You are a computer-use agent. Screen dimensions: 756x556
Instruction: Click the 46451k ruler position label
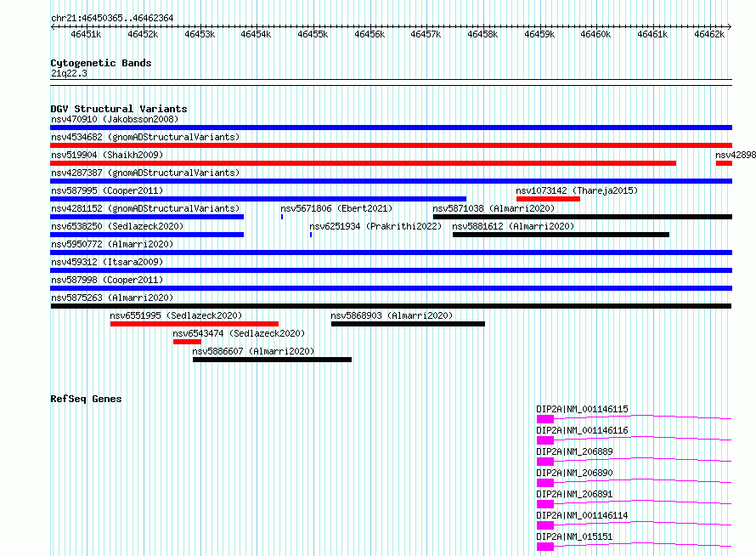pyautogui.click(x=86, y=34)
